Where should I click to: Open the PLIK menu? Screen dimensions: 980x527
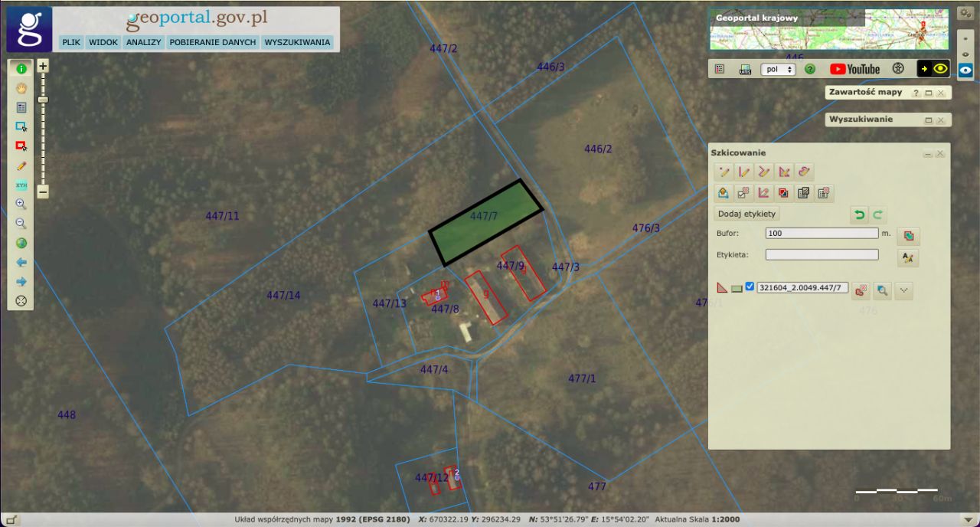71,43
